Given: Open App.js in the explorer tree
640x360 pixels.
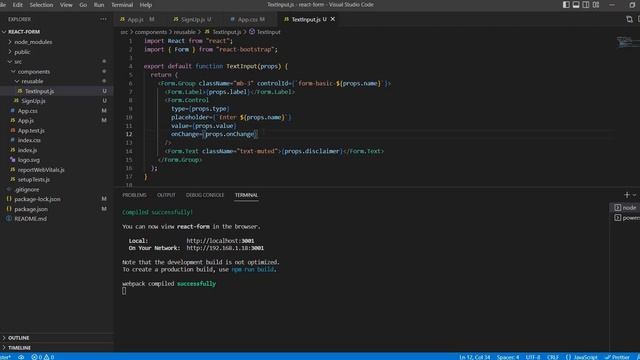Looking at the screenshot, I should (57, 120).
